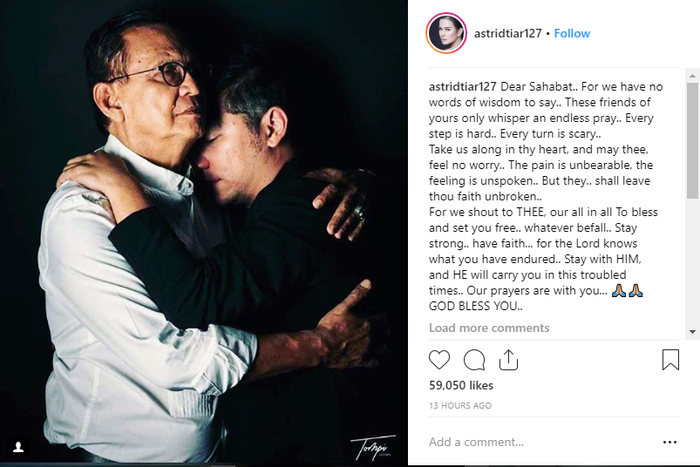Click the scrollbar down arrow in the comments
700x467 pixels.
[692, 332]
